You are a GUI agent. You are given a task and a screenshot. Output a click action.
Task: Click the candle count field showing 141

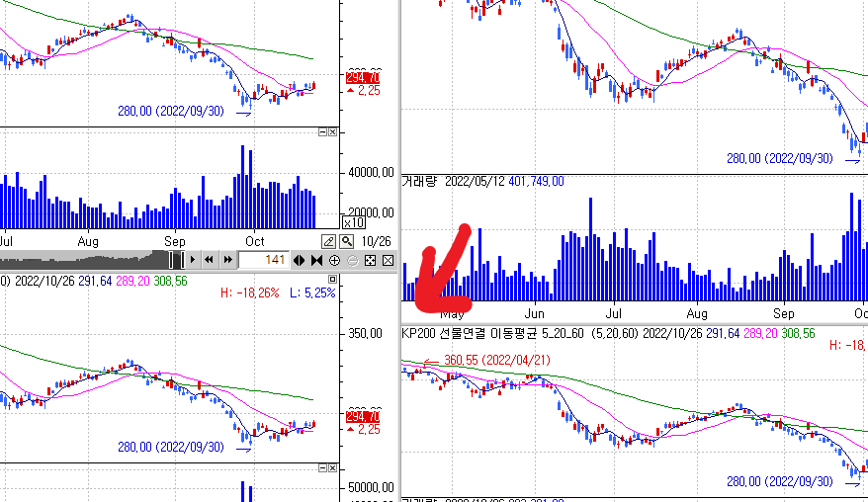tap(264, 260)
